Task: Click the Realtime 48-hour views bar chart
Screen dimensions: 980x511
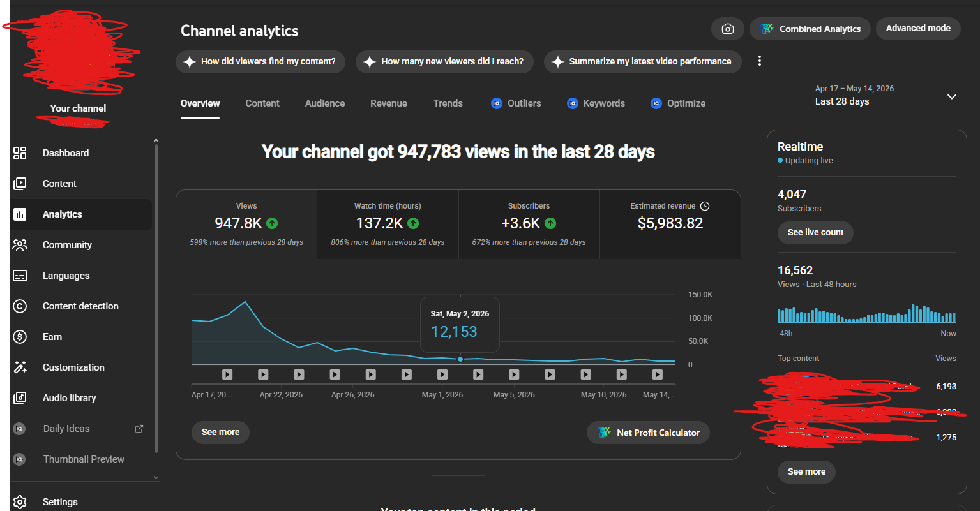Action: 866,313
